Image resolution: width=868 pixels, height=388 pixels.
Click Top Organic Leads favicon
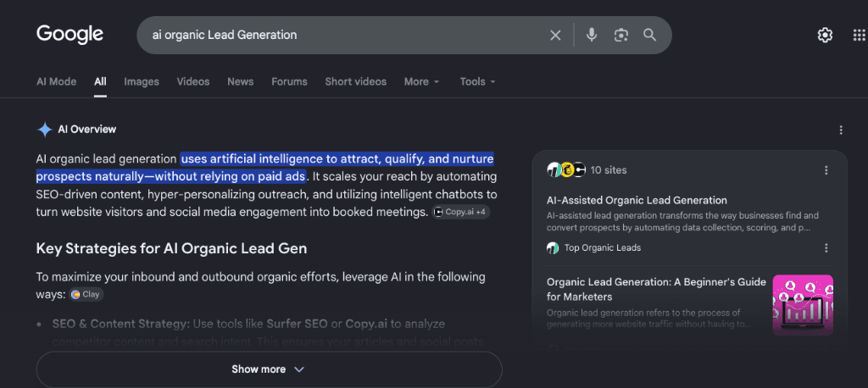coord(553,248)
